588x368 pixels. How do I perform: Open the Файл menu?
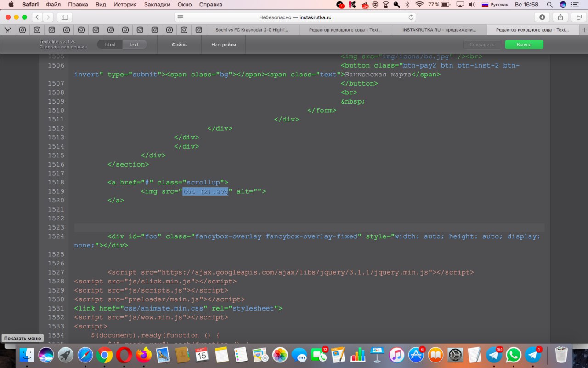click(x=53, y=5)
